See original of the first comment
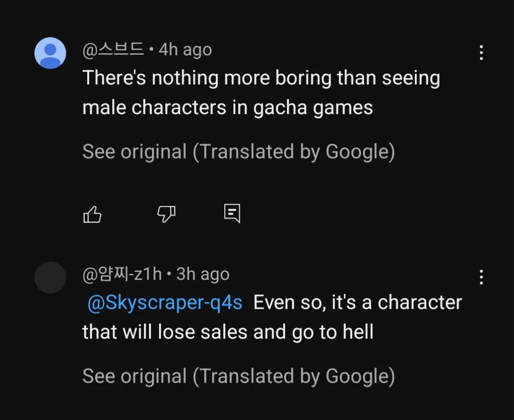 point(135,152)
